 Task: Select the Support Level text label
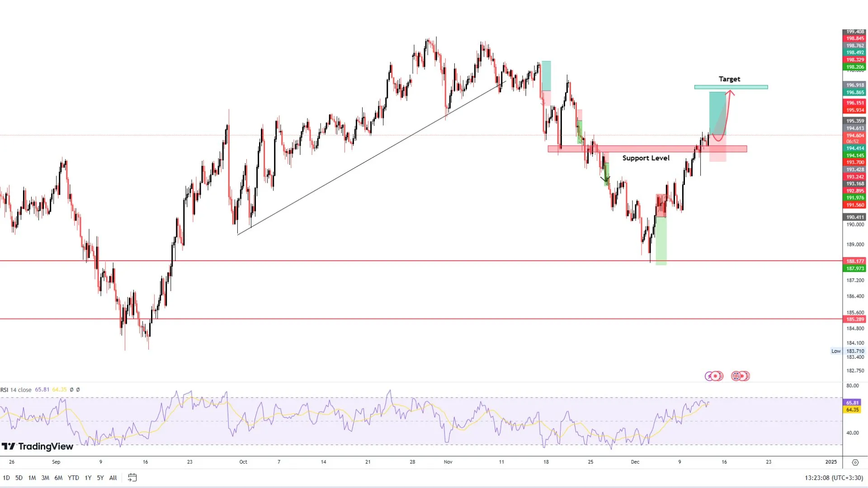(x=646, y=158)
